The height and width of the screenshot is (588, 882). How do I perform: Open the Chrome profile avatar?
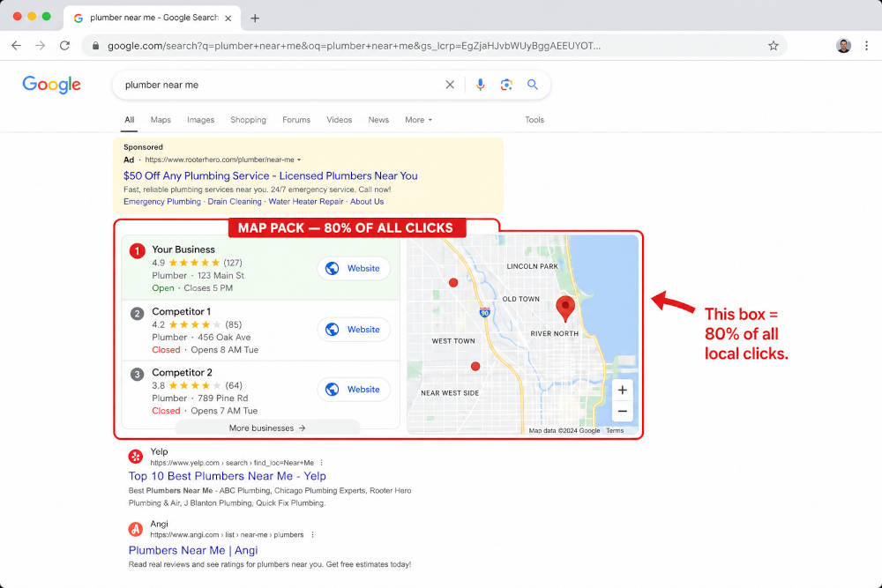pyautogui.click(x=843, y=46)
